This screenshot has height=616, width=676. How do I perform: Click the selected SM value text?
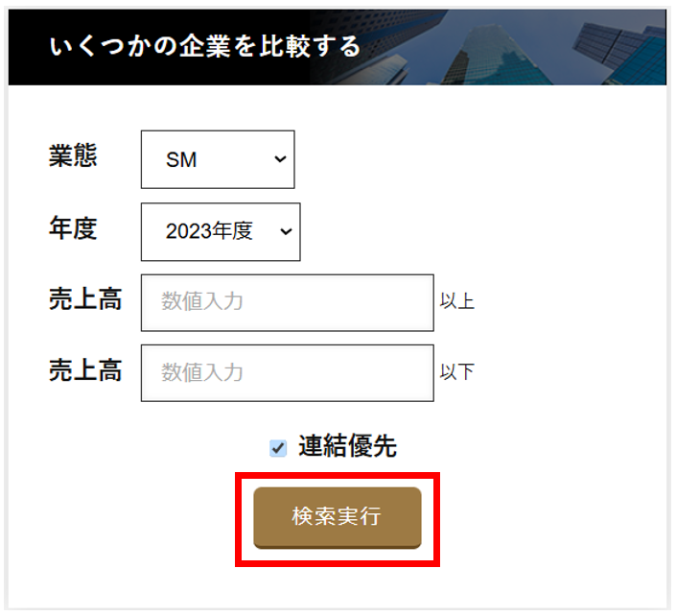pos(181,160)
